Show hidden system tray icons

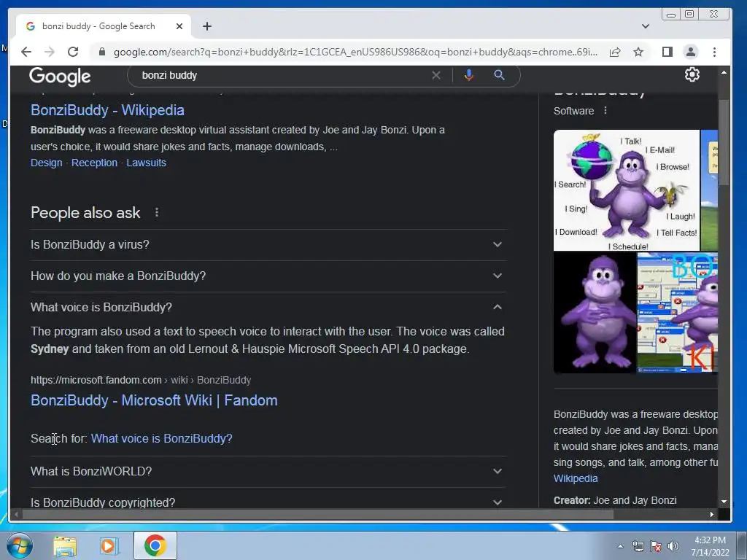tap(620, 546)
